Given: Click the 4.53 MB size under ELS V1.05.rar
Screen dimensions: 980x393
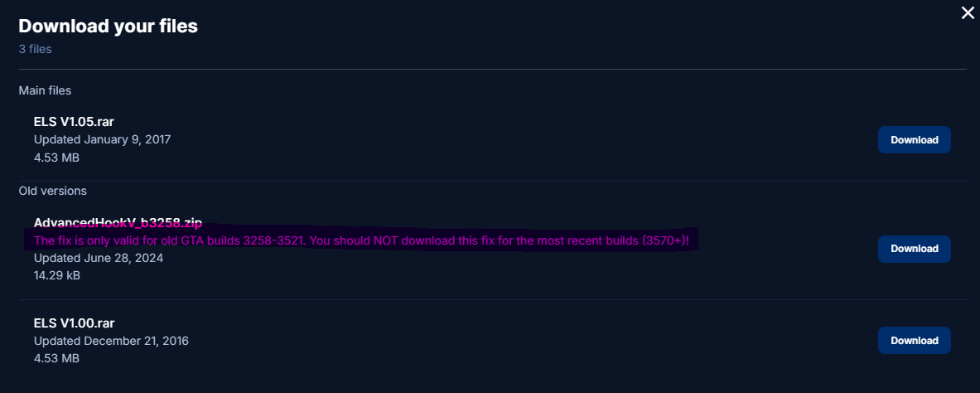Looking at the screenshot, I should (56, 158).
